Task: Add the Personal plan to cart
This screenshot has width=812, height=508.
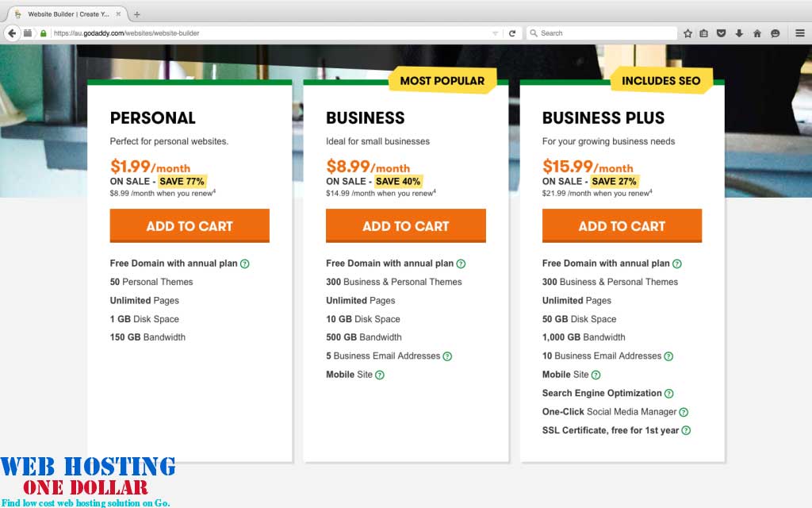Action: [190, 226]
